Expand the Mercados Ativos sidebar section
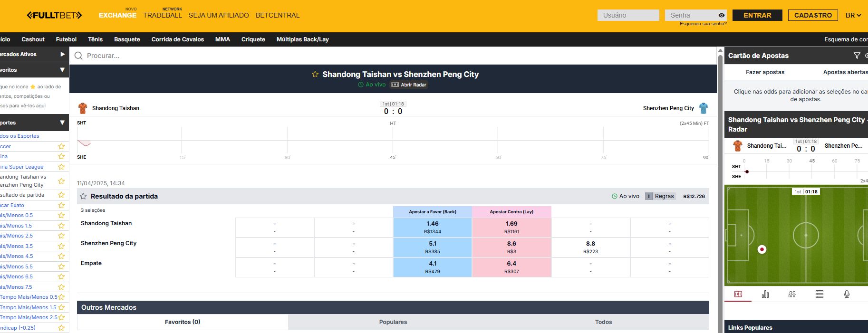 [x=62, y=54]
